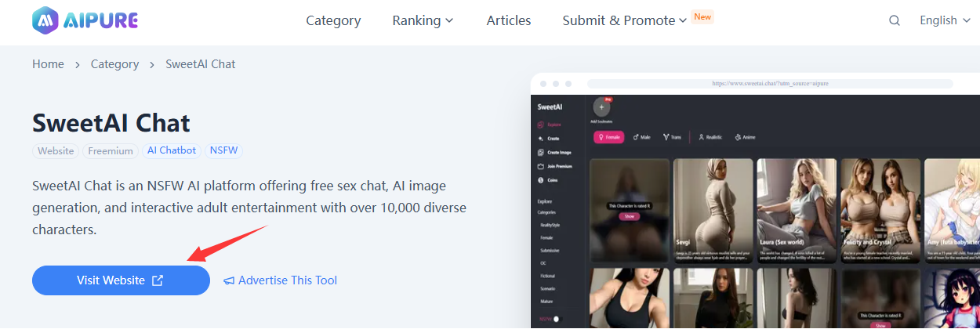Click Fictional category in preview sidebar
Viewport: 980px width, 329px height.
tap(547, 276)
